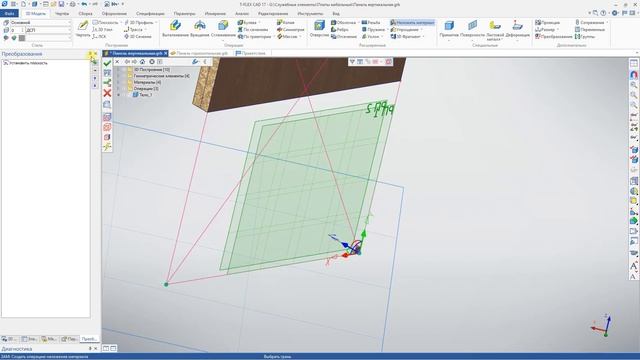Click the Отсечение (Trim) command
The width and height of the screenshot is (640, 360).
coord(344,36)
